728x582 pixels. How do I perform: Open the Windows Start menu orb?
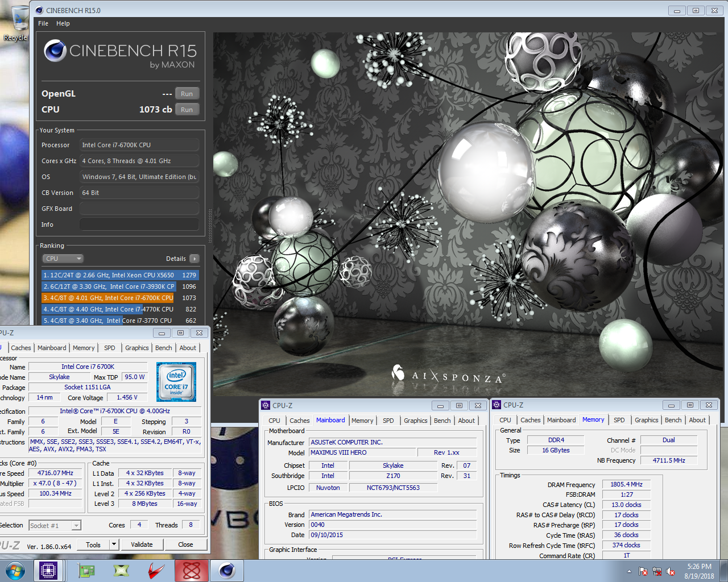pyautogui.click(x=15, y=571)
